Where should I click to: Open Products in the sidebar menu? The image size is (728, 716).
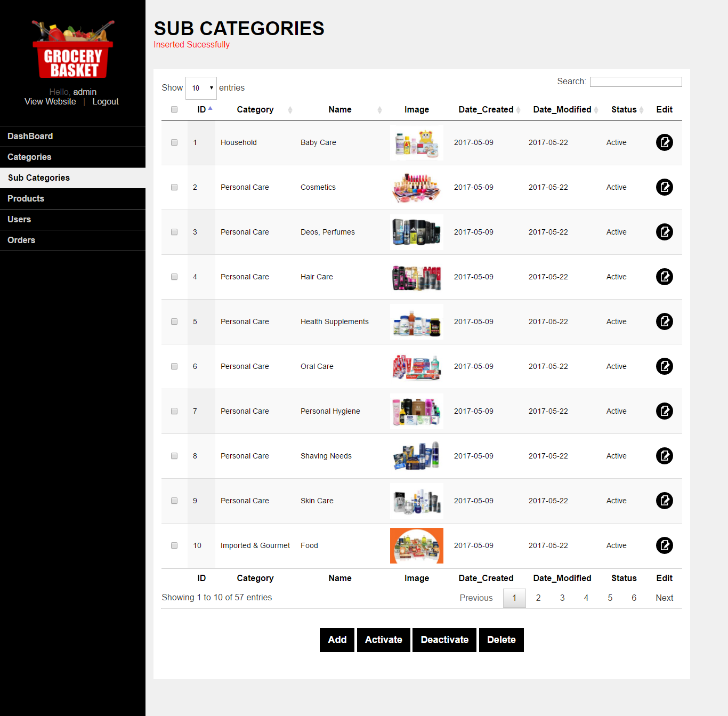tap(26, 198)
